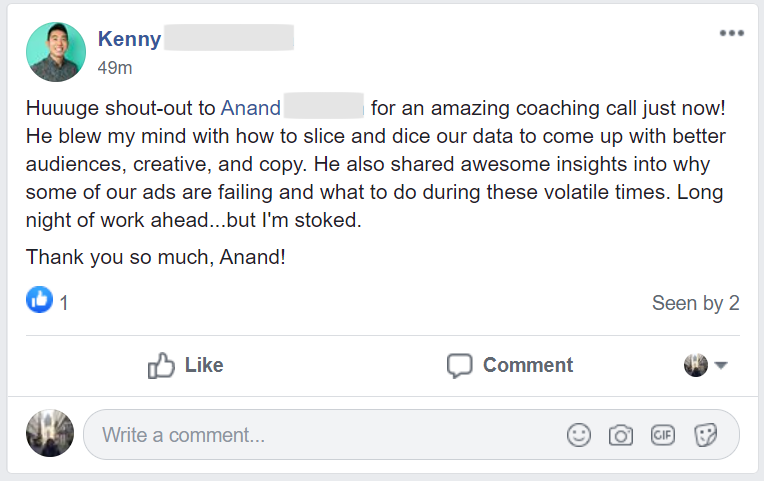Open Kenny's profile via his name
Screen dimensions: 764x481
tap(129, 39)
